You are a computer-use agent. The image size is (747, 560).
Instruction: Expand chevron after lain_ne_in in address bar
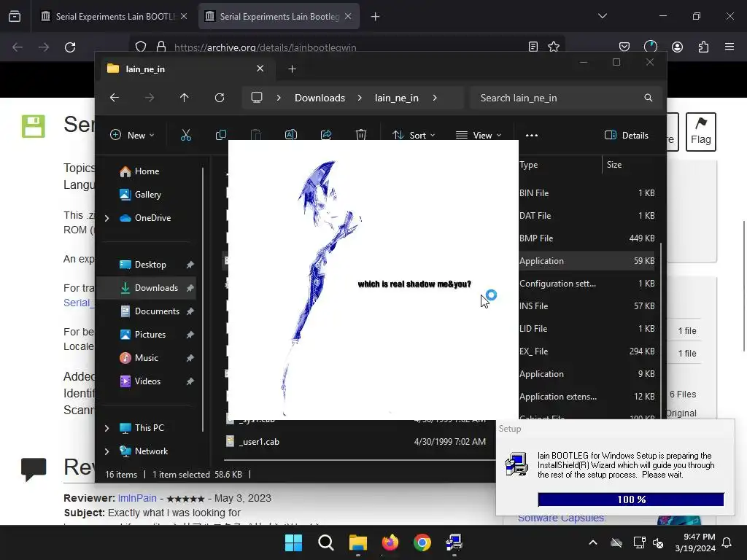pos(435,98)
